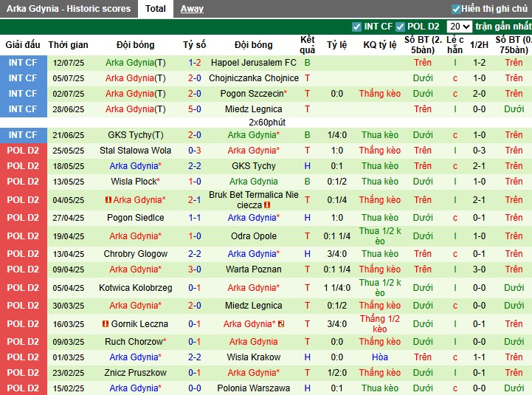Click red card icon beside Arka Gdynia 04/05/25
The image size is (532, 395).
pos(108,200)
